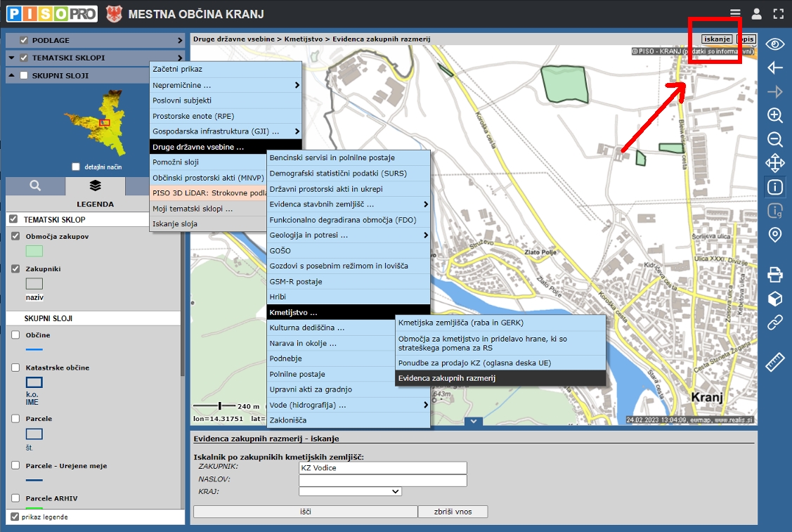Select the measuring ruler tool
792x532 pixels.
pos(774,363)
